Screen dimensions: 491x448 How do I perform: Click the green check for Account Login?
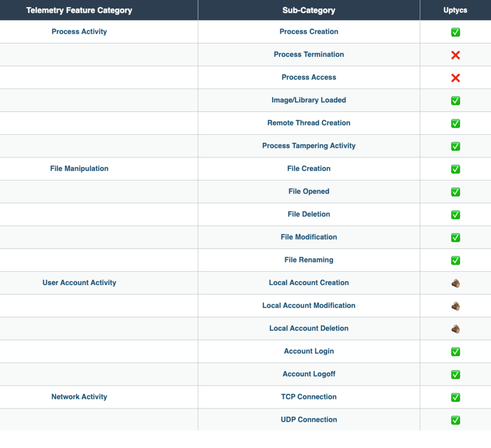[455, 352]
